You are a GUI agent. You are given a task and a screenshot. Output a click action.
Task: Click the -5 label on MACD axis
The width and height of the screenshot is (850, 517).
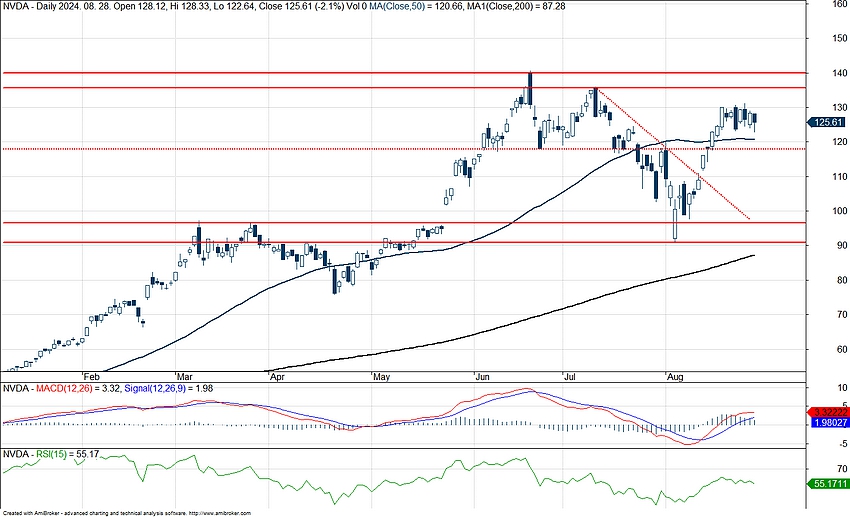(842, 444)
